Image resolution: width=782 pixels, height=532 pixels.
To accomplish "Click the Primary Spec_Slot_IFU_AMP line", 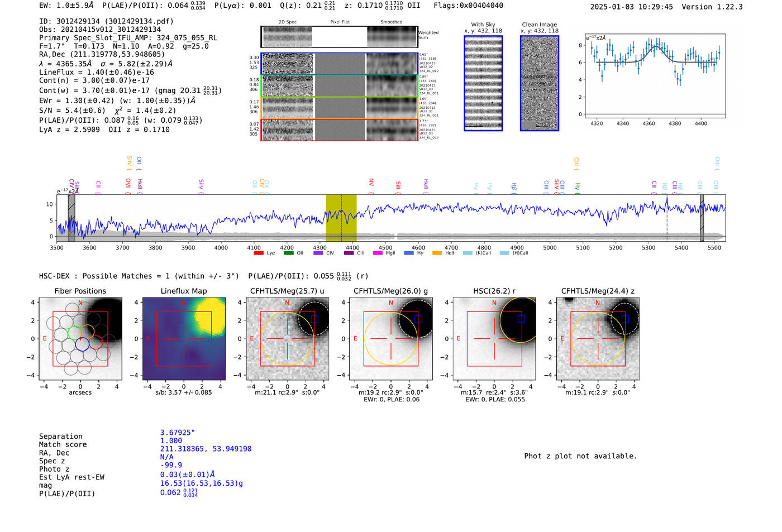I will click(128, 38).
